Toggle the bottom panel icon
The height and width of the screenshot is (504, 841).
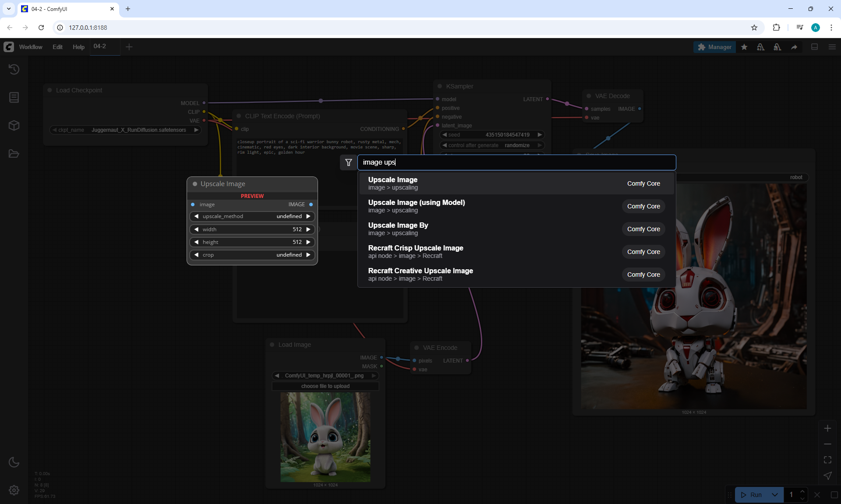pos(814,47)
